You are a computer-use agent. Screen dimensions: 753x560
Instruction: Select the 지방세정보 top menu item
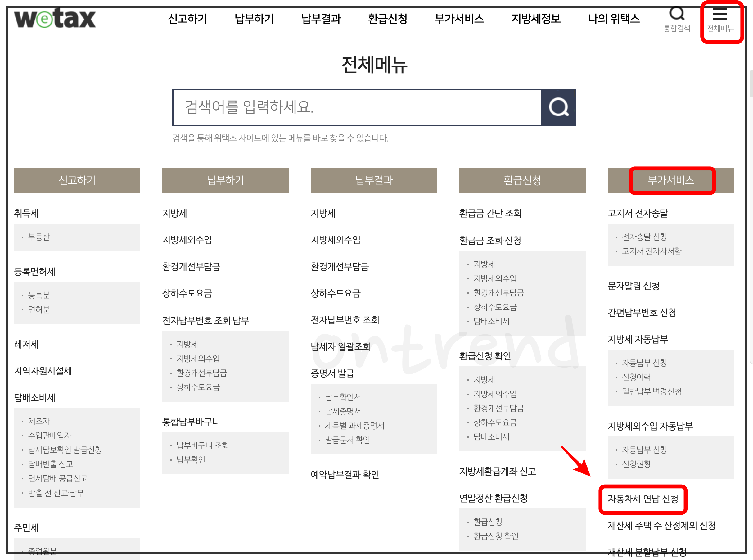(536, 19)
